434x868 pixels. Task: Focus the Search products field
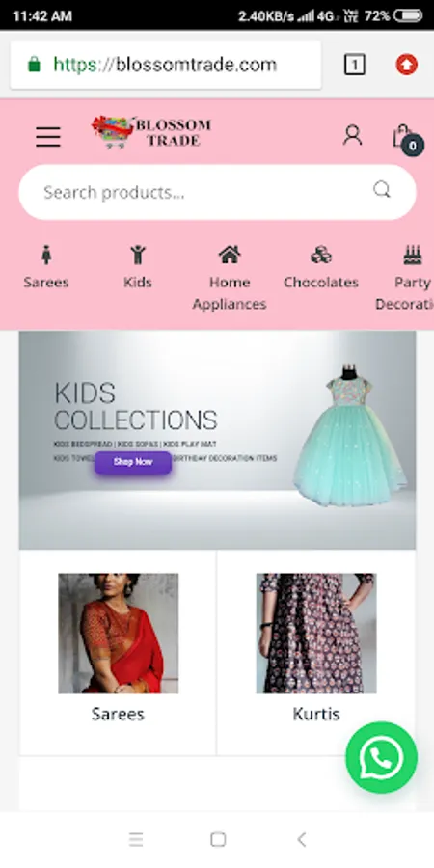(x=217, y=192)
